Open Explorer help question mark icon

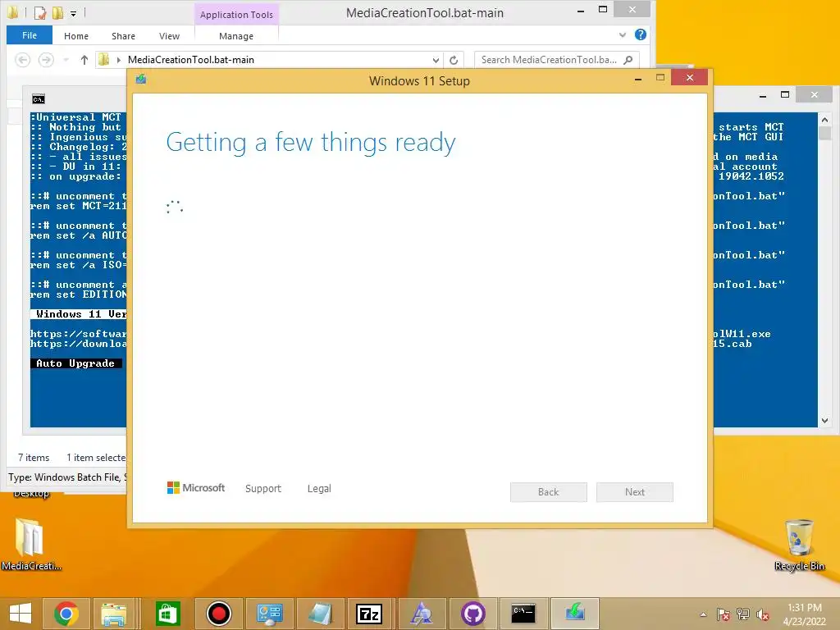640,34
